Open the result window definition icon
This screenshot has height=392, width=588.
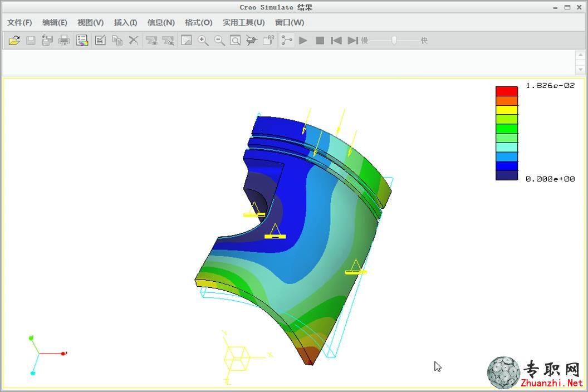coord(82,40)
